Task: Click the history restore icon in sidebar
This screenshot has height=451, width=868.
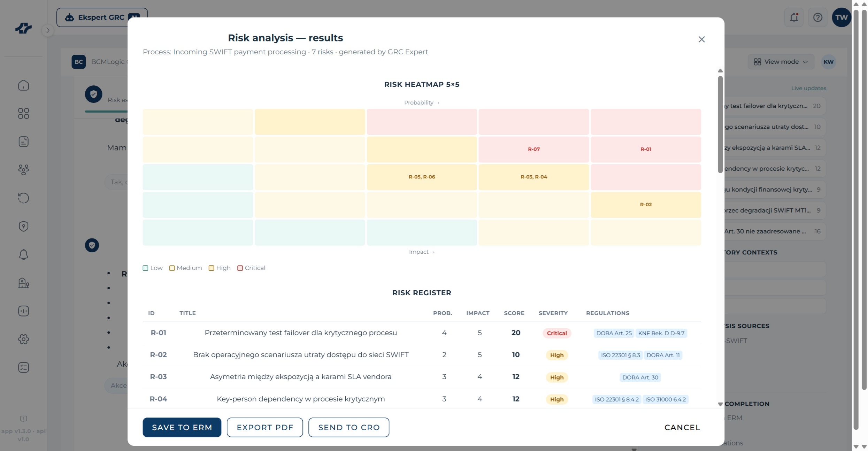Action: [23, 198]
